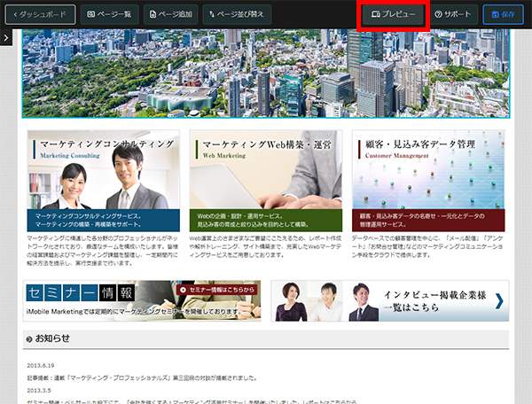Save the page with 保存
Screen dimensions: 532x404
[504, 14]
